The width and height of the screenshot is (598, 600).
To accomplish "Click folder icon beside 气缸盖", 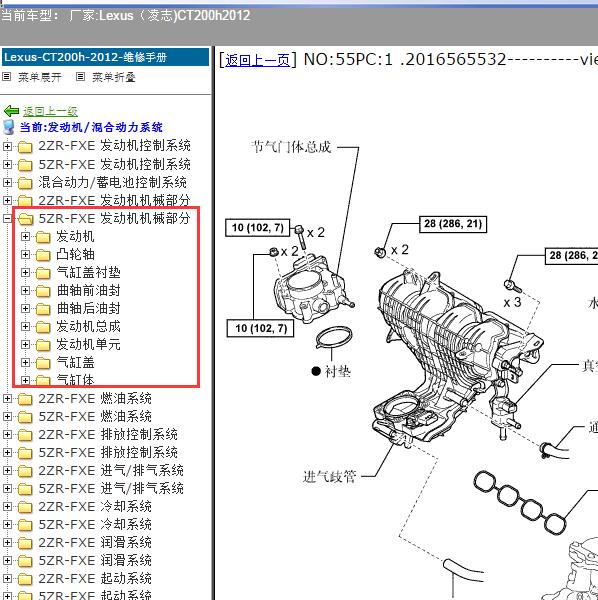I will click(43, 363).
